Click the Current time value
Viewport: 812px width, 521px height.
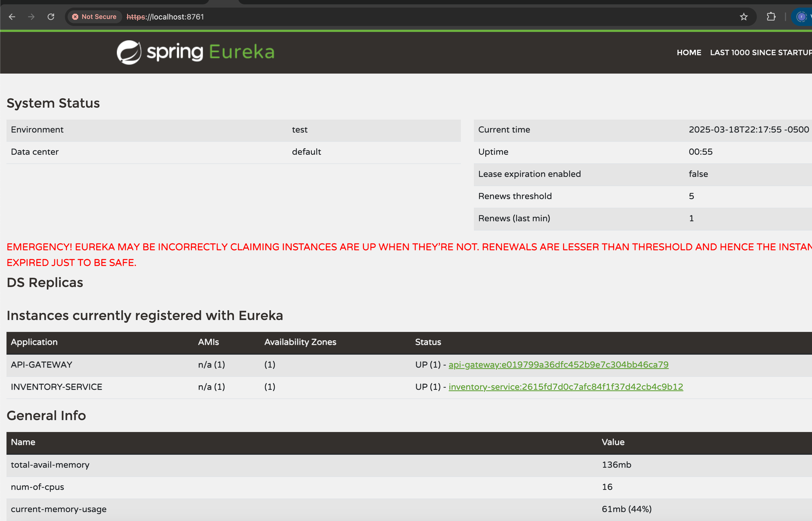coord(749,130)
